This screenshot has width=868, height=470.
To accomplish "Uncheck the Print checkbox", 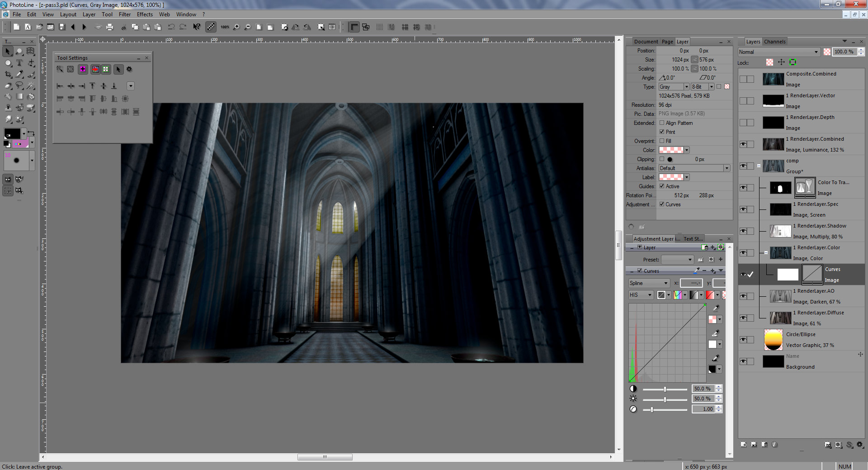I will coord(662,132).
